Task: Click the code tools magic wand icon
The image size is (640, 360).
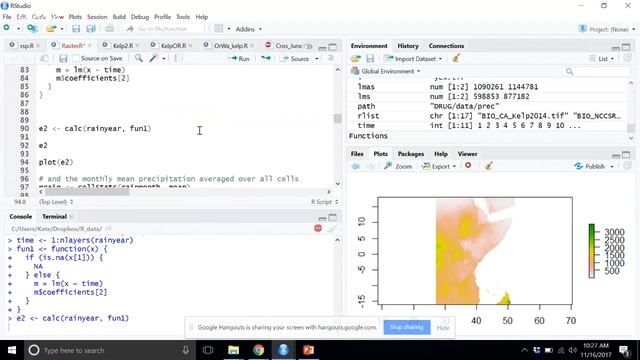Action: click(x=153, y=58)
